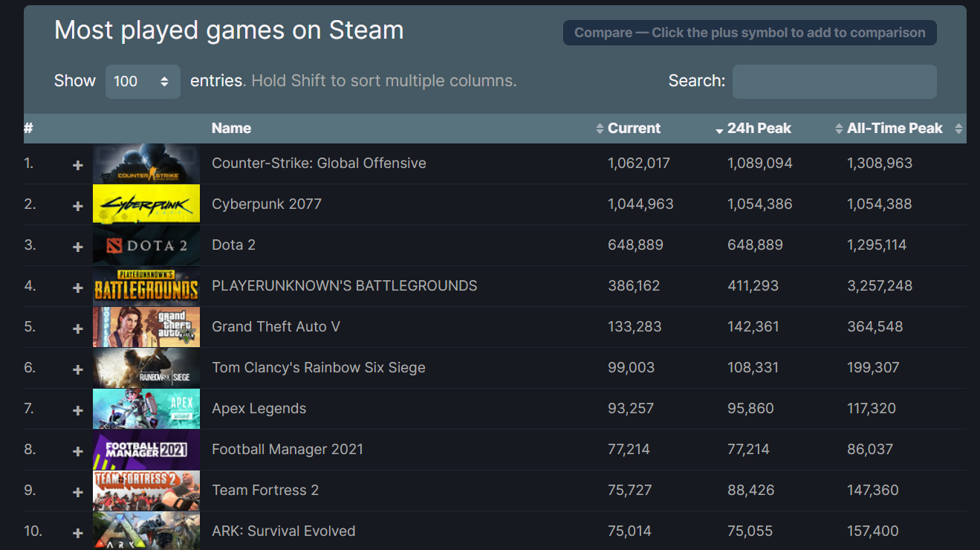
Task: Open Tom Clancy's Rainbow Six Siege link
Action: [x=319, y=367]
